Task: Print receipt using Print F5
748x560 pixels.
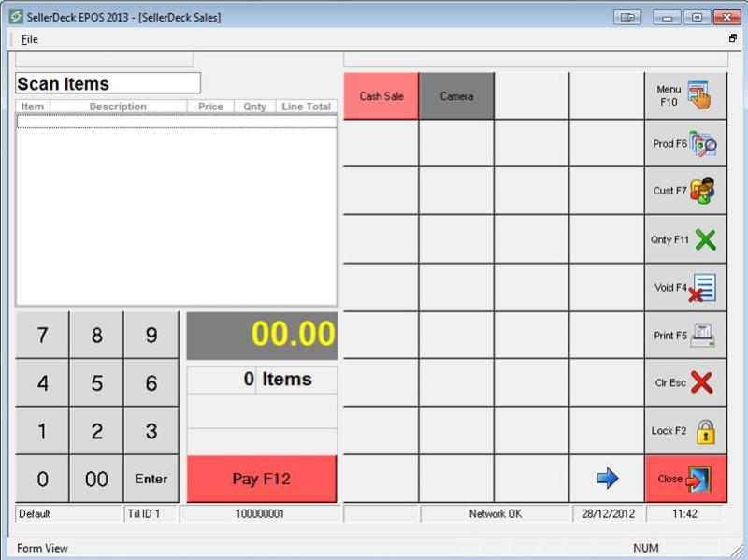Action: [685, 336]
